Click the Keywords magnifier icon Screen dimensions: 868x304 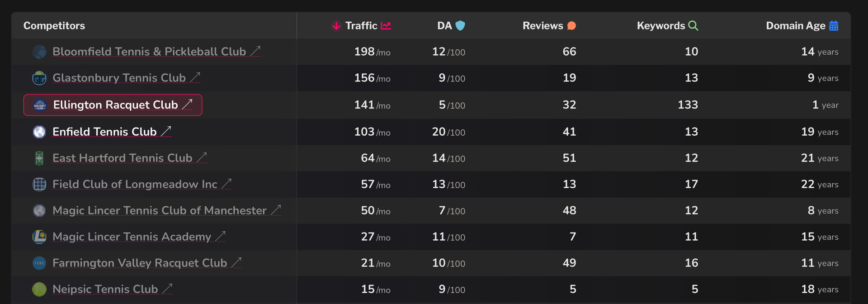click(693, 26)
